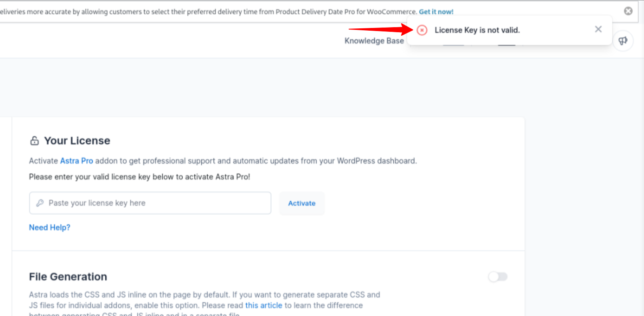
Task: Focus the 'Paste your license key here' field
Action: [150, 203]
